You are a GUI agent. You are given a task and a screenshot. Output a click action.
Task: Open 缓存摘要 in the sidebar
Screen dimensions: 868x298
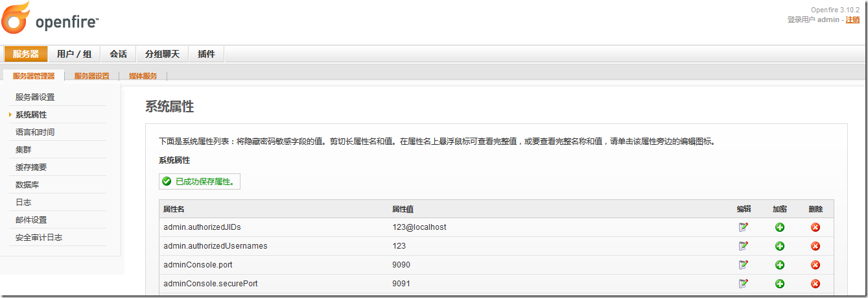click(x=31, y=168)
